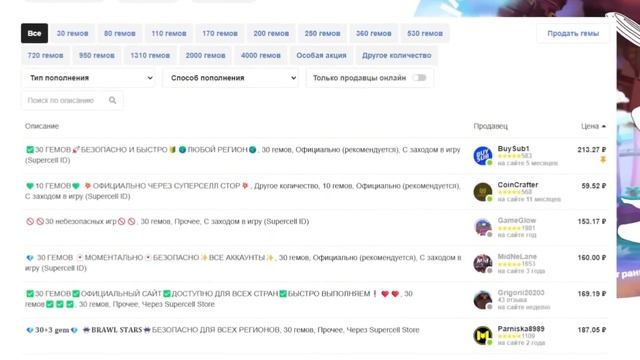Open CoinCrafter seller profile link
This screenshot has width=640, height=360.
pyautogui.click(x=518, y=185)
